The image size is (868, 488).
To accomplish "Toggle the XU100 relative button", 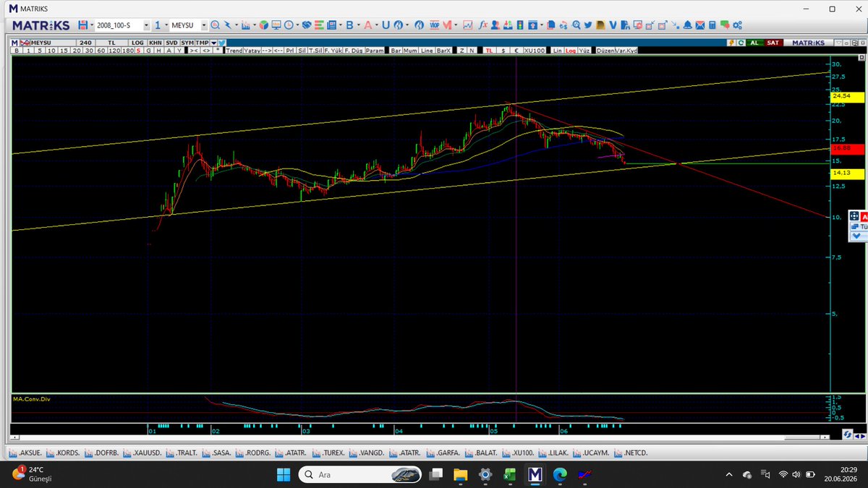I will pos(535,51).
